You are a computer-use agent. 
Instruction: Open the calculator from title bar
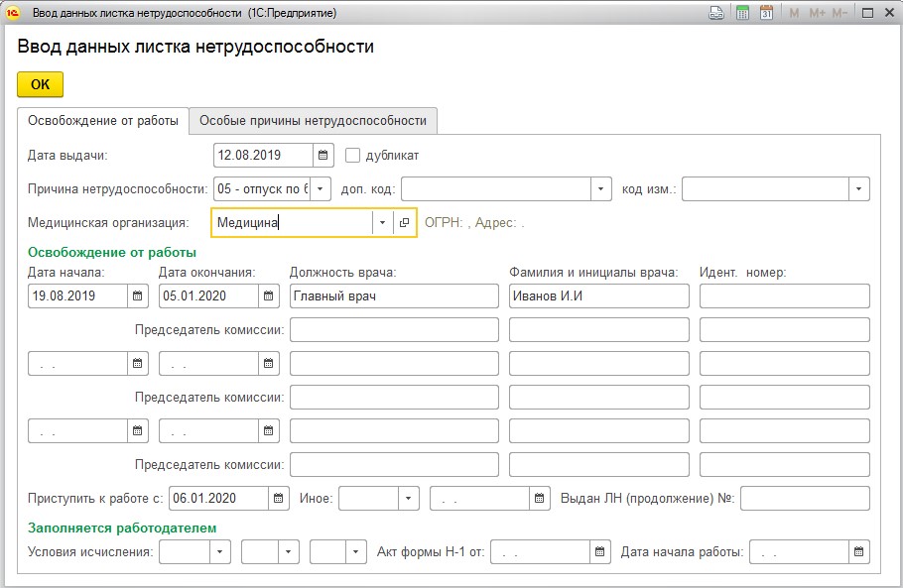point(741,13)
